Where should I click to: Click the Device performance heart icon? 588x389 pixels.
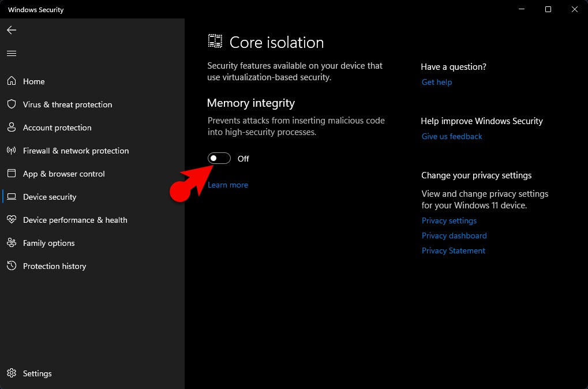[x=12, y=219]
